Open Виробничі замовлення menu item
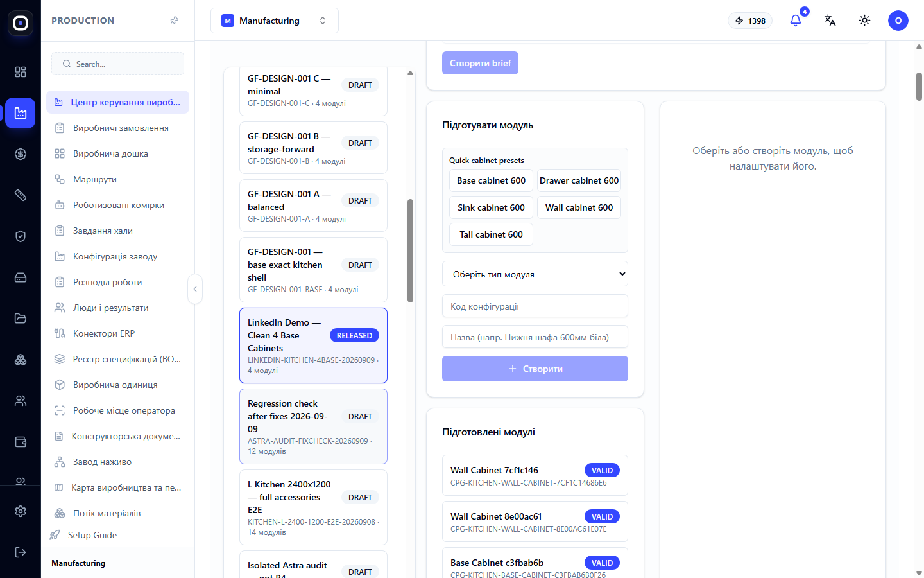 point(118,128)
